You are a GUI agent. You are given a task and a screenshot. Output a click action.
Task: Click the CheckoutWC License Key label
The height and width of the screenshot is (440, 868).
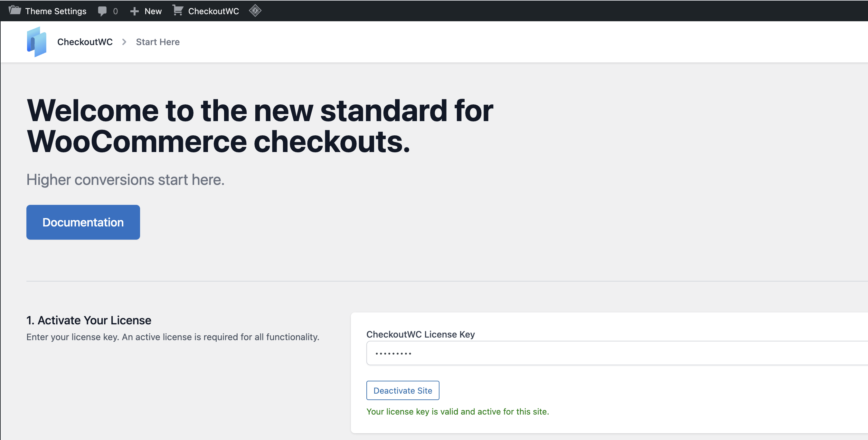420,334
